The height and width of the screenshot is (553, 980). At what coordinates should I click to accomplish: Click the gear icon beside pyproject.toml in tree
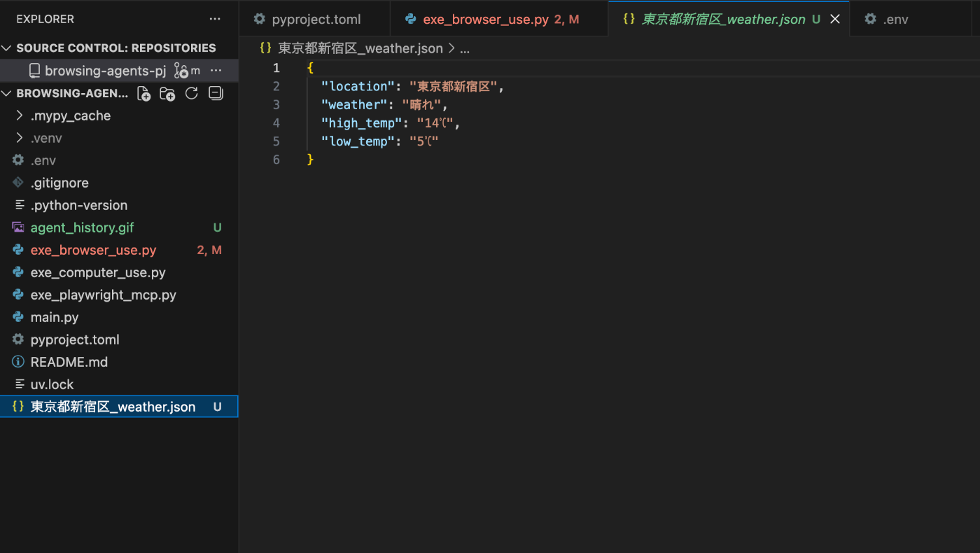click(18, 339)
